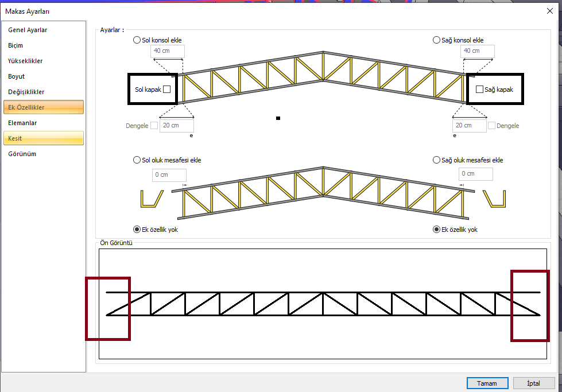Toggle the left Dengele checkbox

coord(154,126)
